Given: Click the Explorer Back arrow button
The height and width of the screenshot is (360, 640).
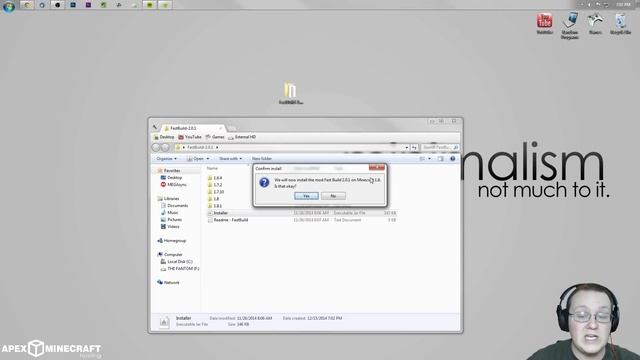Looking at the screenshot, I should click(x=156, y=147).
